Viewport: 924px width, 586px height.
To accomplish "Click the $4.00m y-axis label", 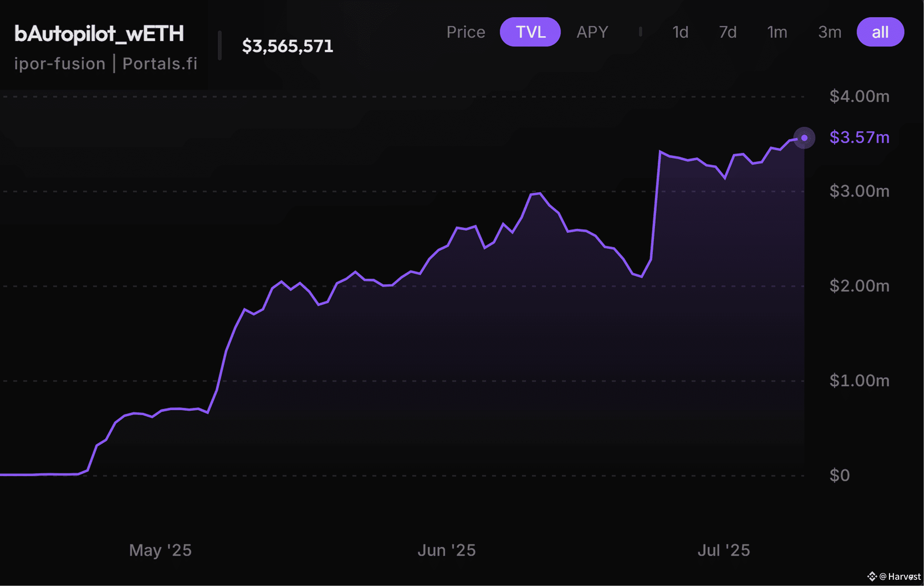I will 859,96.
